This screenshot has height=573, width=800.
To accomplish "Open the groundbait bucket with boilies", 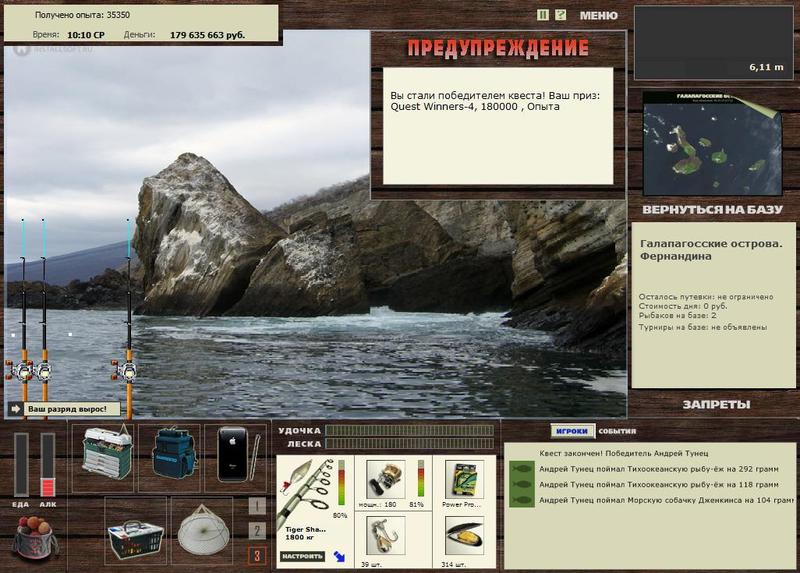I will tap(35, 539).
